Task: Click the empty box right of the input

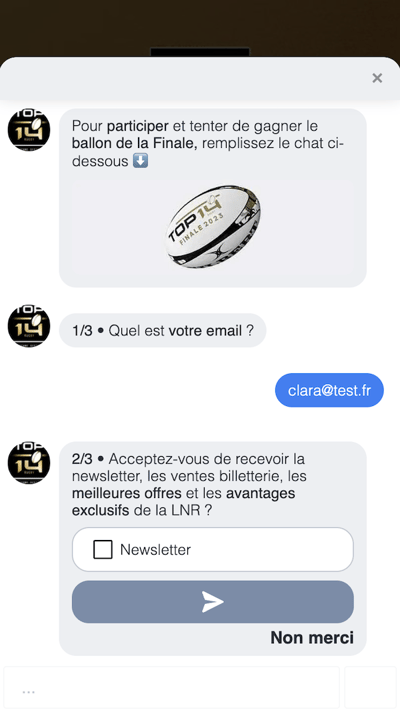Action: click(x=370, y=687)
